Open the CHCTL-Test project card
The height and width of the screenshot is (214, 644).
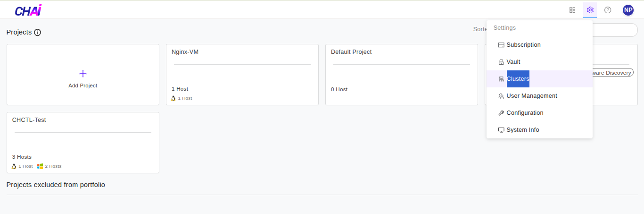coord(83,143)
